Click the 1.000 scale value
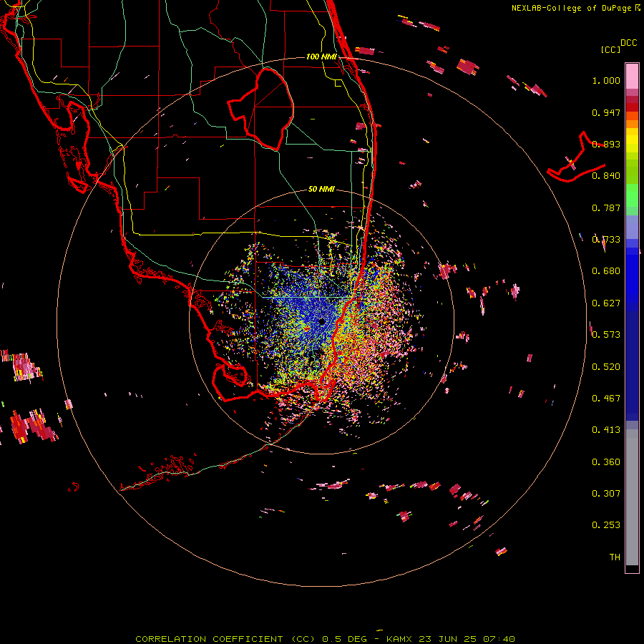This screenshot has width=644, height=644. coord(606,80)
